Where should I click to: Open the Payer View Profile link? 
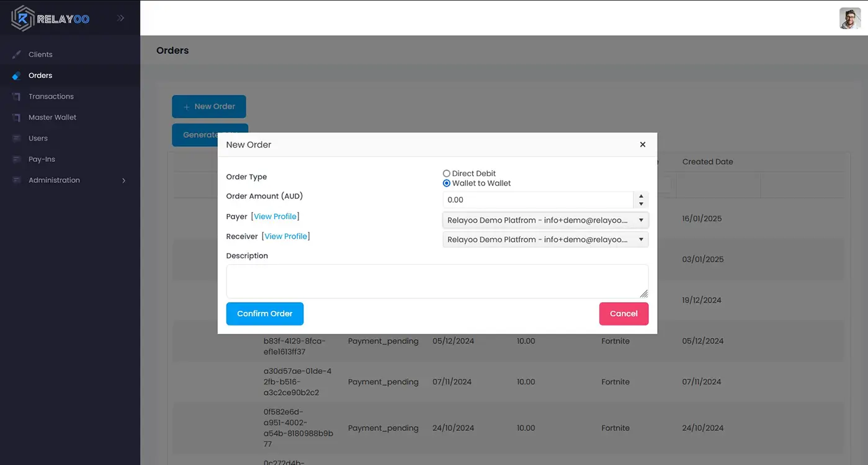[275, 216]
